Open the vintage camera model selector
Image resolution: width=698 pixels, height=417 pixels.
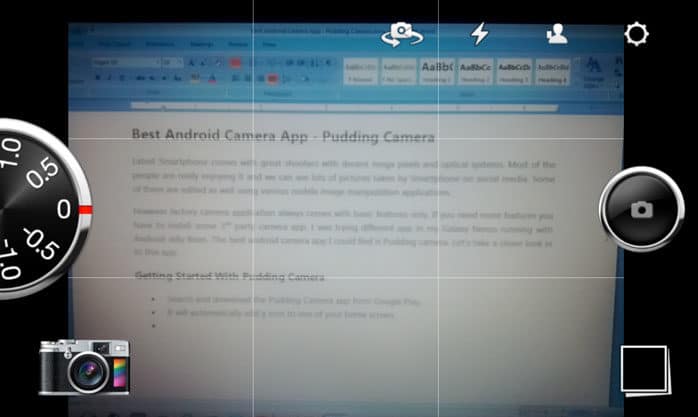(x=84, y=367)
